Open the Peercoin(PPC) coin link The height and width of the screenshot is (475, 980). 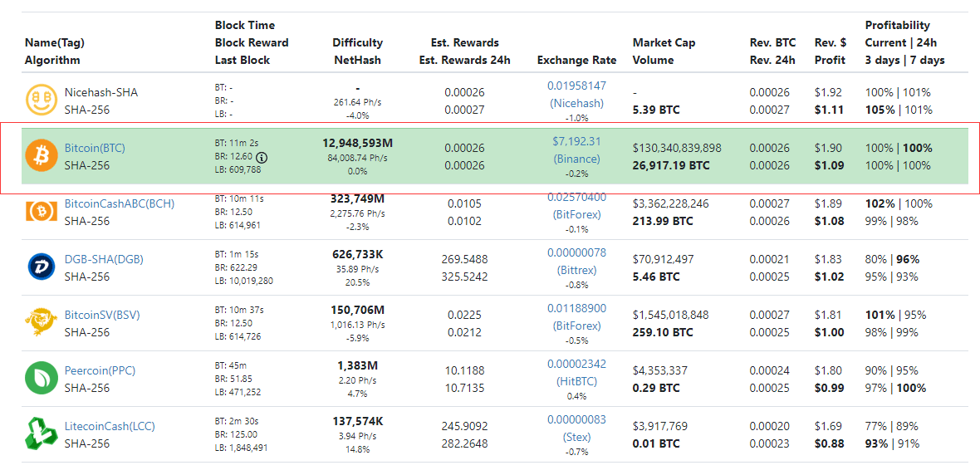(100, 370)
